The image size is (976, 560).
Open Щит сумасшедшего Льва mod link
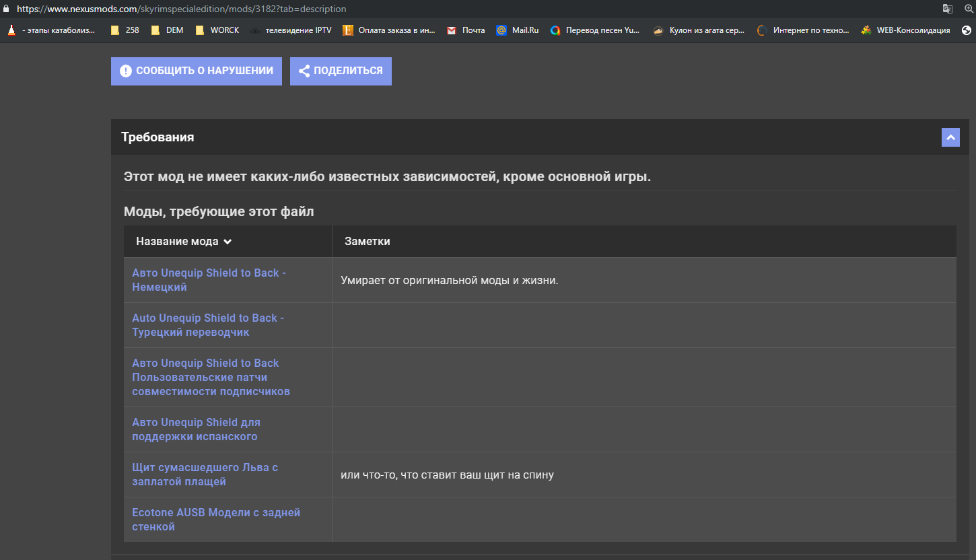205,475
